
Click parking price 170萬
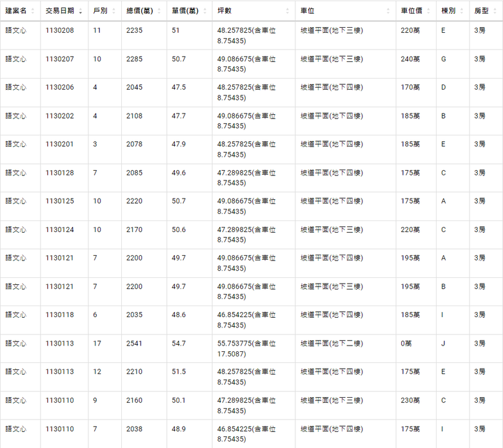[x=410, y=87]
